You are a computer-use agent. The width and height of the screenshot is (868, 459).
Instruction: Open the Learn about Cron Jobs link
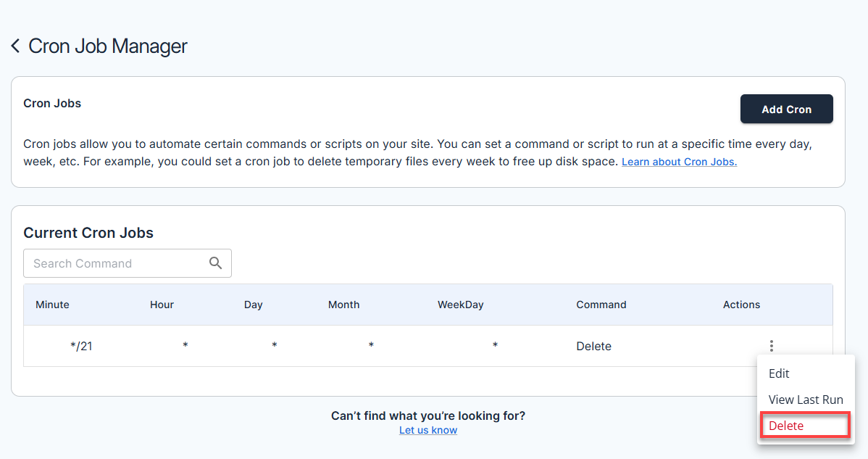click(x=679, y=162)
